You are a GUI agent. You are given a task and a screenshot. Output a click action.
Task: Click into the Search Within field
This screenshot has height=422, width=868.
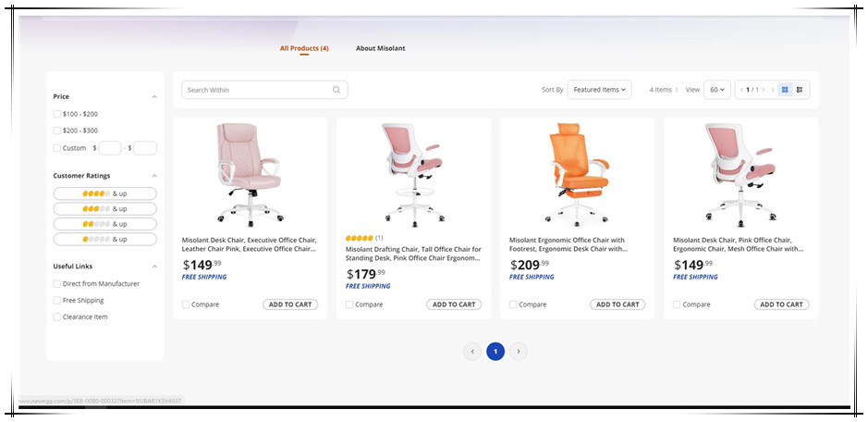(256, 90)
